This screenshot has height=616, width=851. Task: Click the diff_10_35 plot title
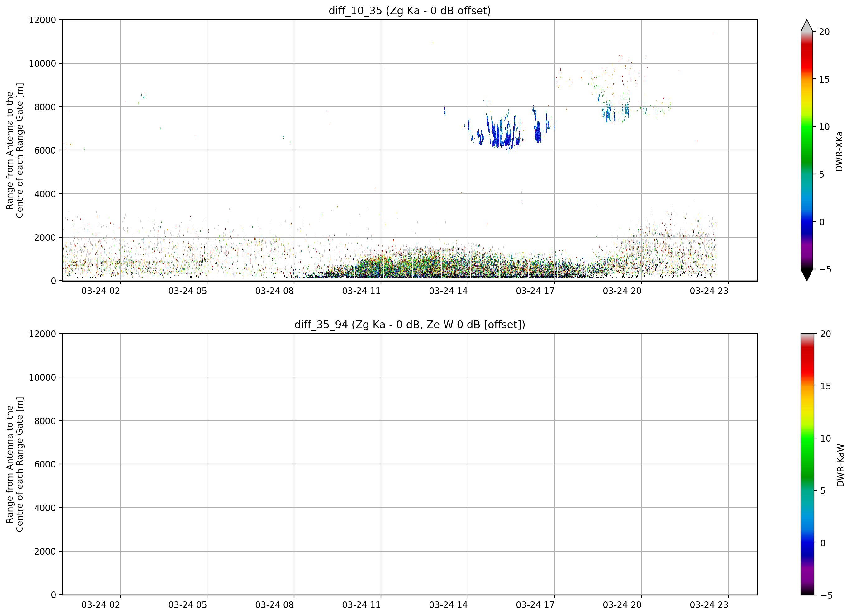coord(409,11)
